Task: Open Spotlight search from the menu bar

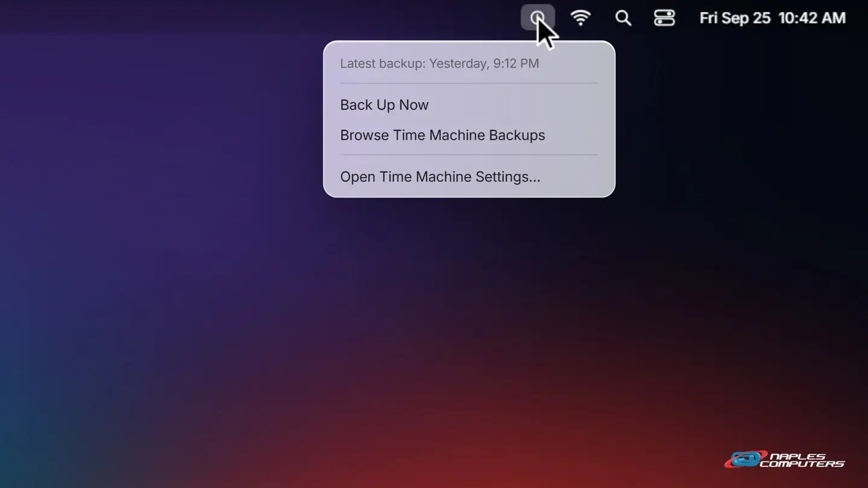Action: [623, 18]
